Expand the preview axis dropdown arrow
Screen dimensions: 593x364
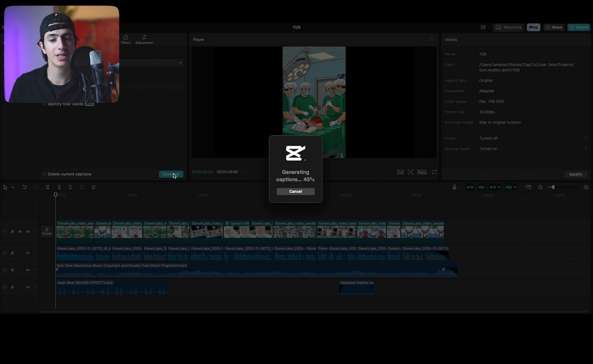coord(515,188)
